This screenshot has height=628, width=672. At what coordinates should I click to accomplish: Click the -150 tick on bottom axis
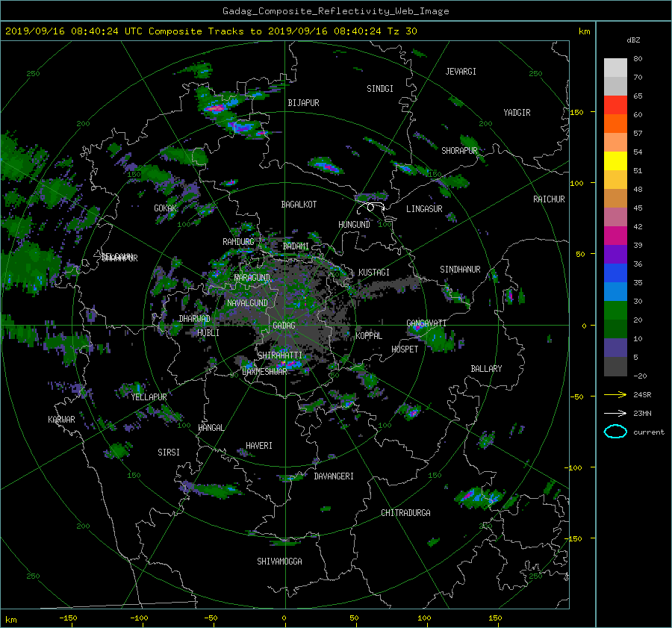[68, 618]
